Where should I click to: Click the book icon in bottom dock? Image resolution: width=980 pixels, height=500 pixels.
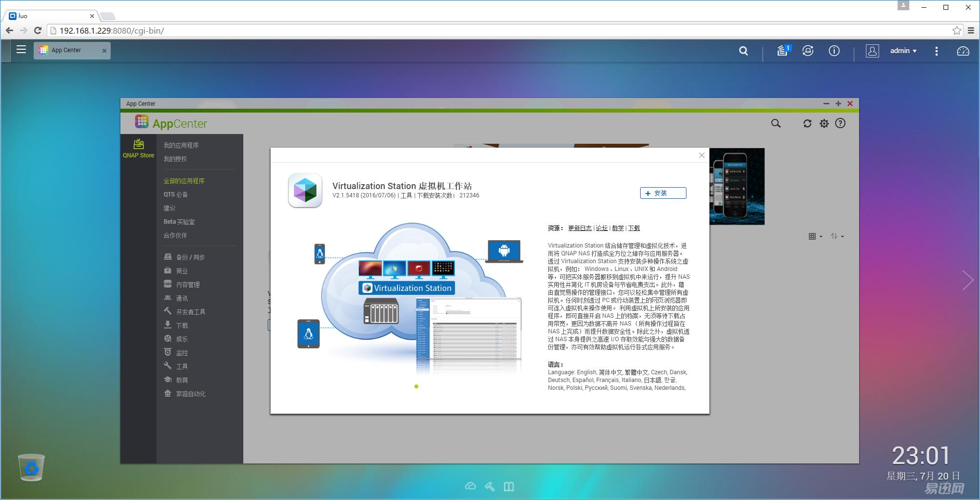509,486
